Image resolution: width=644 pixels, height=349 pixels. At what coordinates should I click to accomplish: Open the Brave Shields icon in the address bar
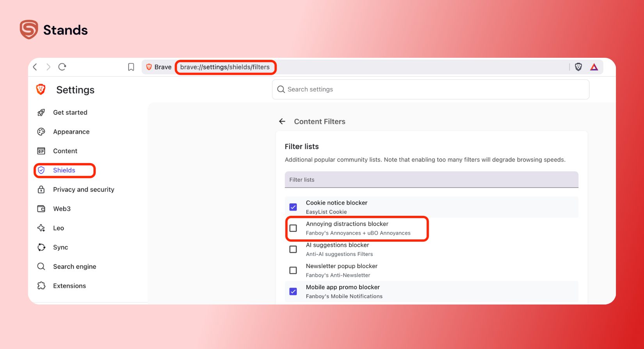click(x=578, y=67)
